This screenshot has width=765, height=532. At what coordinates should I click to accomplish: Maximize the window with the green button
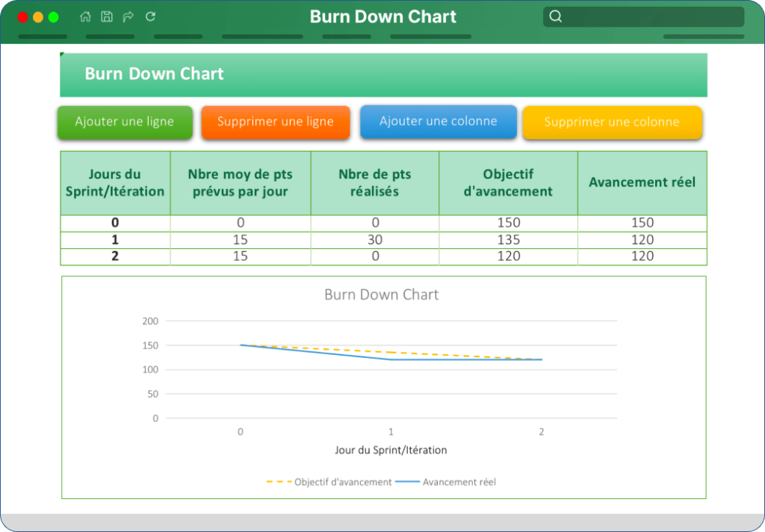pos(54,17)
